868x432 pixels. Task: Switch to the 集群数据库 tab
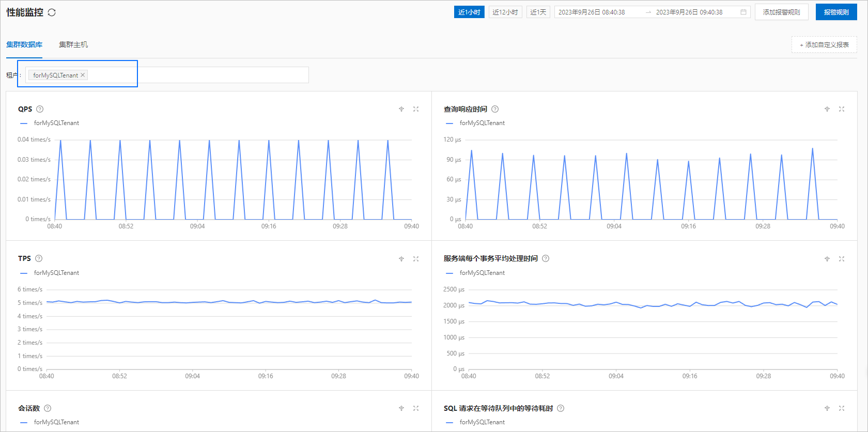24,44
